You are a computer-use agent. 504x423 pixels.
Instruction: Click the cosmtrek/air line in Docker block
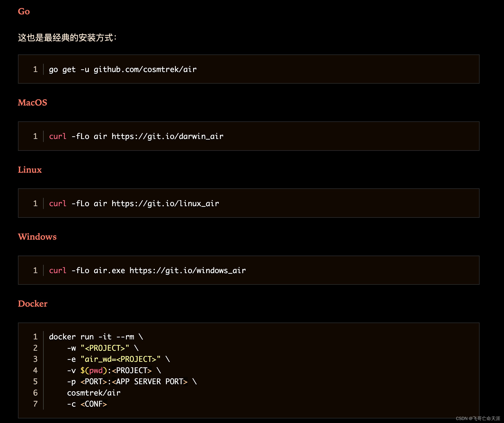tap(94, 393)
